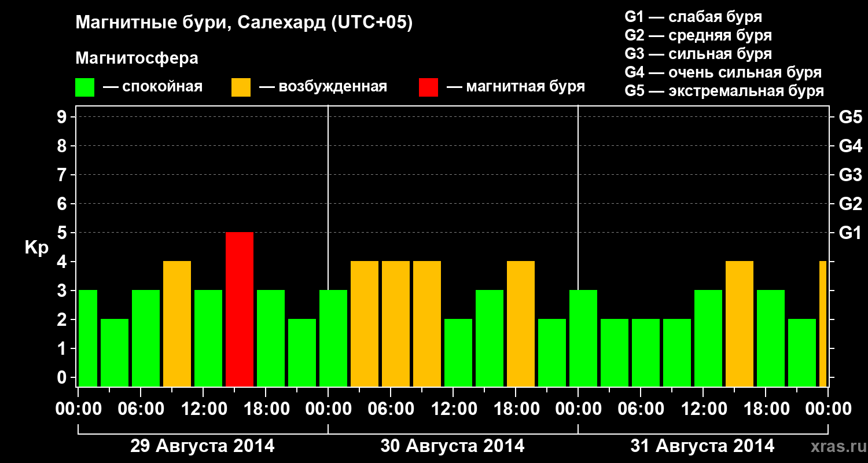Click 'G2 — средняя буря' legend line

click(x=698, y=35)
